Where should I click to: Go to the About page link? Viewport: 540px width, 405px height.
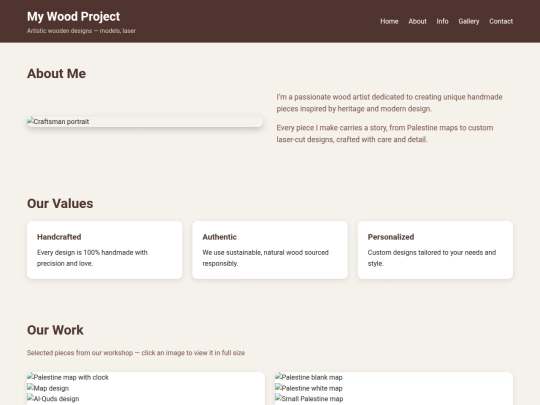[417, 21]
